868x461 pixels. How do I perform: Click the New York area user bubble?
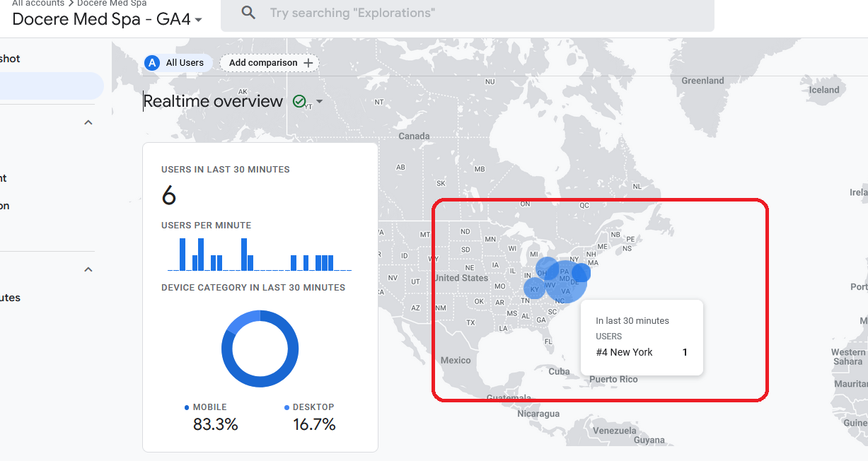581,273
